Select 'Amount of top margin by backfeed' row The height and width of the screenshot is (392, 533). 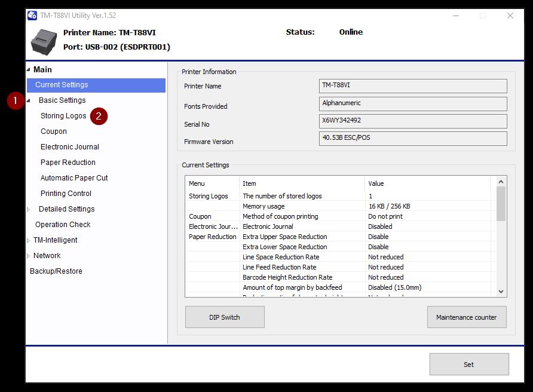tap(340, 287)
